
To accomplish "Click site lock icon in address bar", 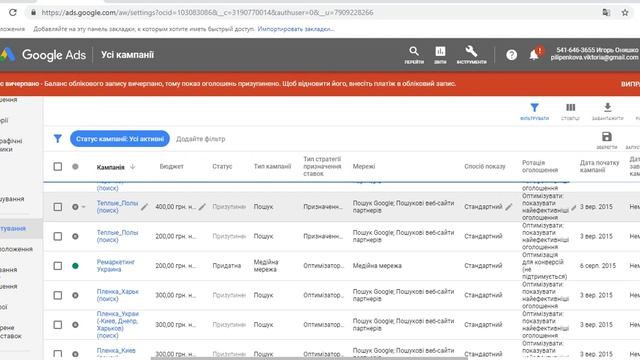I will tap(33, 12).
